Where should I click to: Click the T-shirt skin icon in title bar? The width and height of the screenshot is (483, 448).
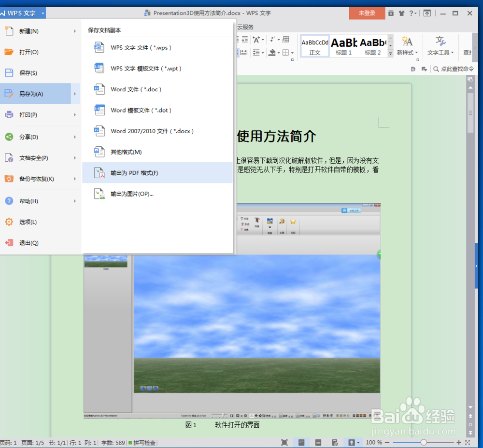click(x=401, y=13)
